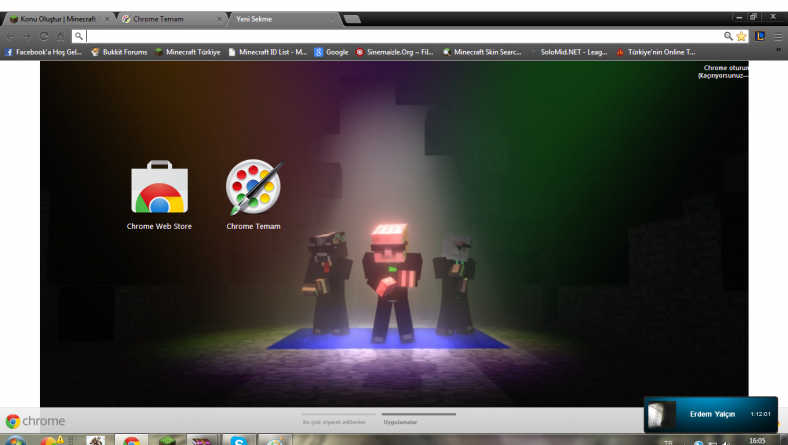This screenshot has height=445, width=788.
Task: Click the 16:05 system clock
Action: pyautogui.click(x=757, y=440)
